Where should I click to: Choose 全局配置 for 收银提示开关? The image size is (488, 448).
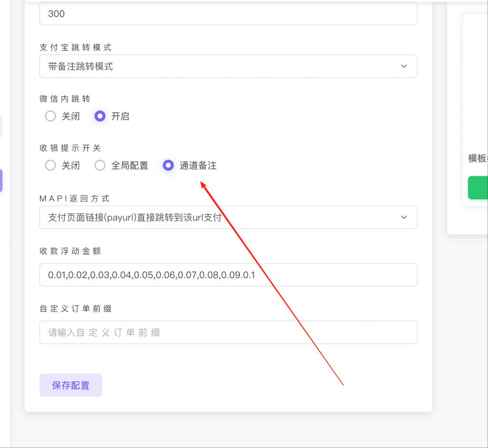coord(100,165)
